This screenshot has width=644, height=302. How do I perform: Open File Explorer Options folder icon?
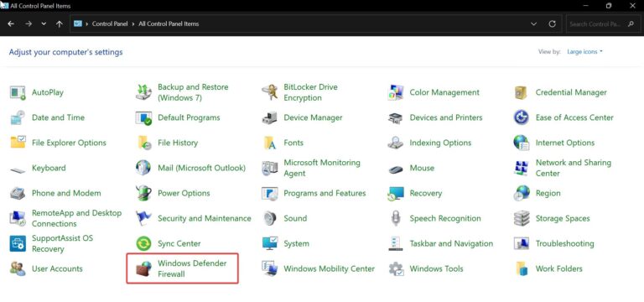pyautogui.click(x=18, y=143)
